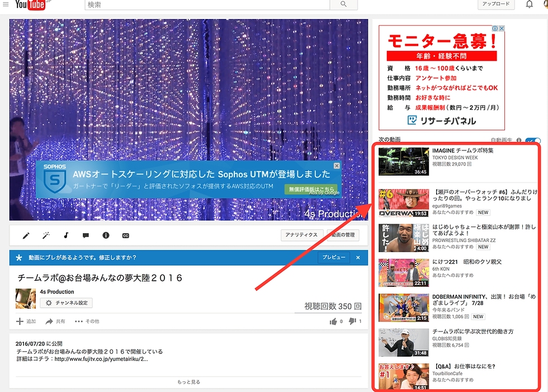The height and width of the screenshot is (392, 548).
Task: Click the autoplay info icon
Action: 519,140
